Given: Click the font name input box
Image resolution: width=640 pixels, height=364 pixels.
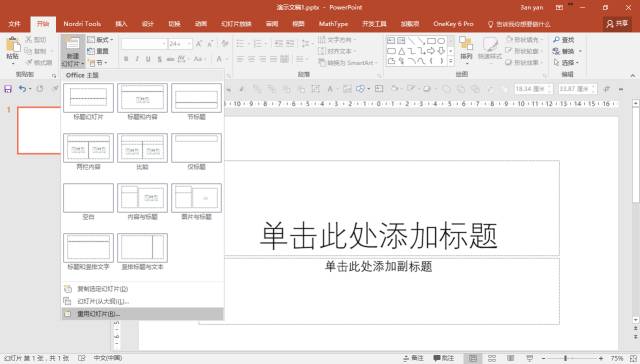Looking at the screenshot, I should 144,44.
